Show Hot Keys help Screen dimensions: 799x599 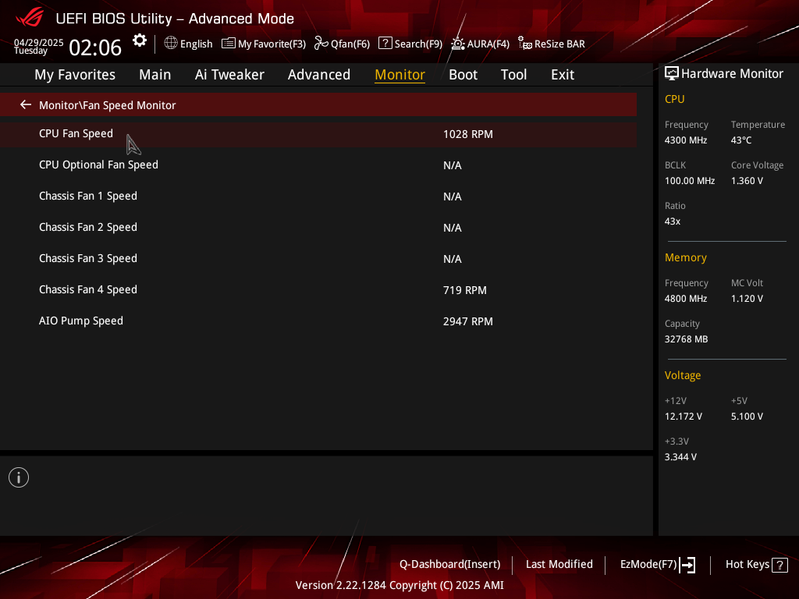pyautogui.click(x=757, y=564)
